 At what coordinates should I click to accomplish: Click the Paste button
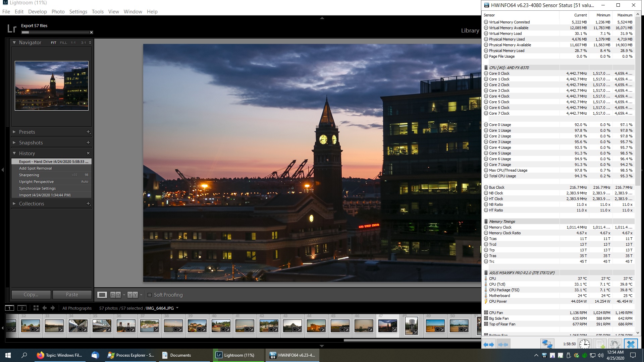coord(72,295)
